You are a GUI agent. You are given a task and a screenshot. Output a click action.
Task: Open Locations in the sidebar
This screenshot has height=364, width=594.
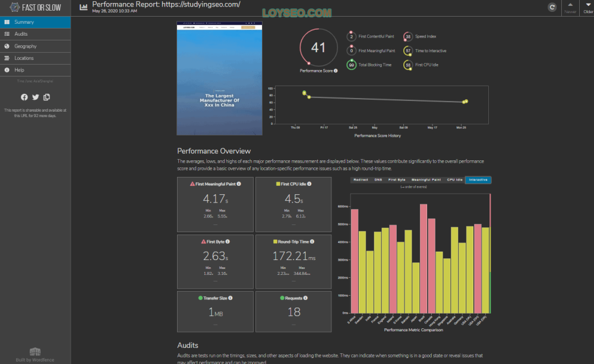pyautogui.click(x=35, y=58)
